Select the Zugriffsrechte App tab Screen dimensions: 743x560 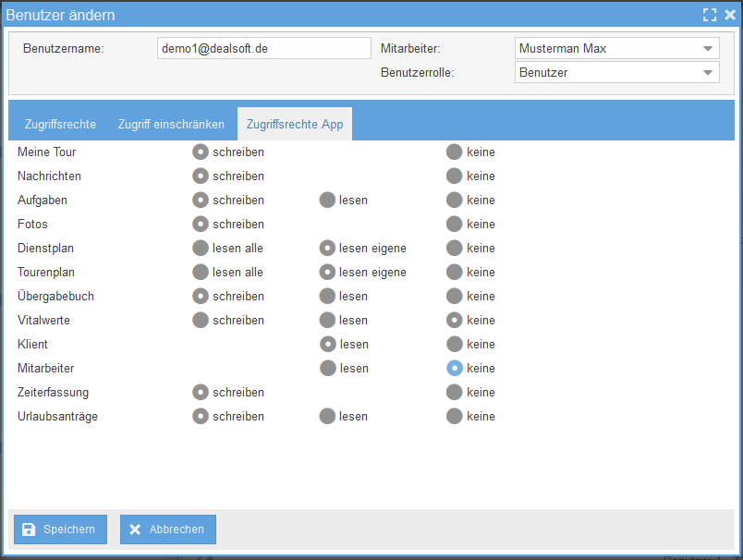[x=294, y=124]
